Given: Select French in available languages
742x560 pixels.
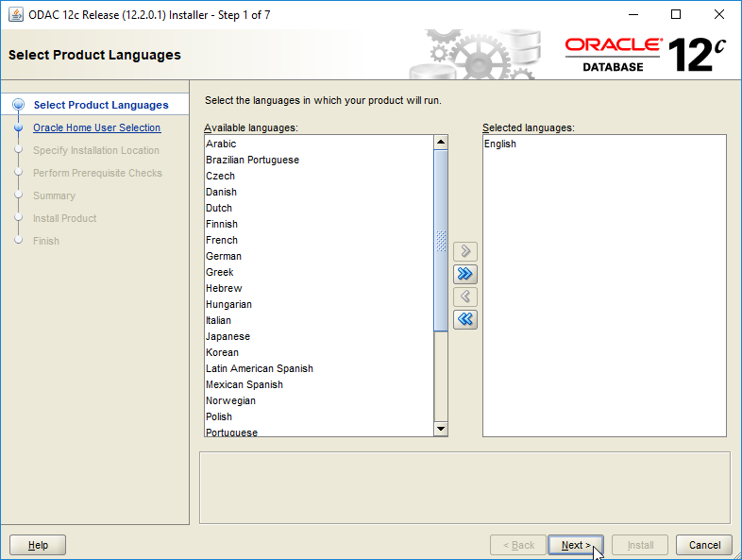Looking at the screenshot, I should click(x=319, y=241).
